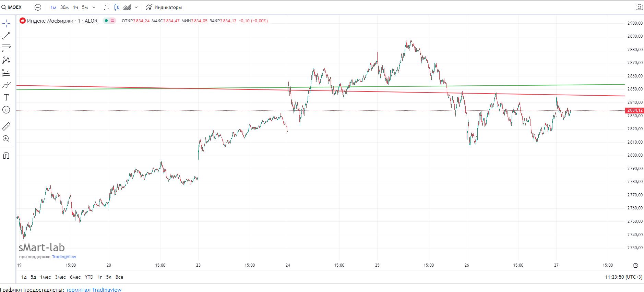The height and width of the screenshot is (292, 644).
Task: Click the ЗАКР close value 2 834,12
Action: pyautogui.click(x=228, y=21)
